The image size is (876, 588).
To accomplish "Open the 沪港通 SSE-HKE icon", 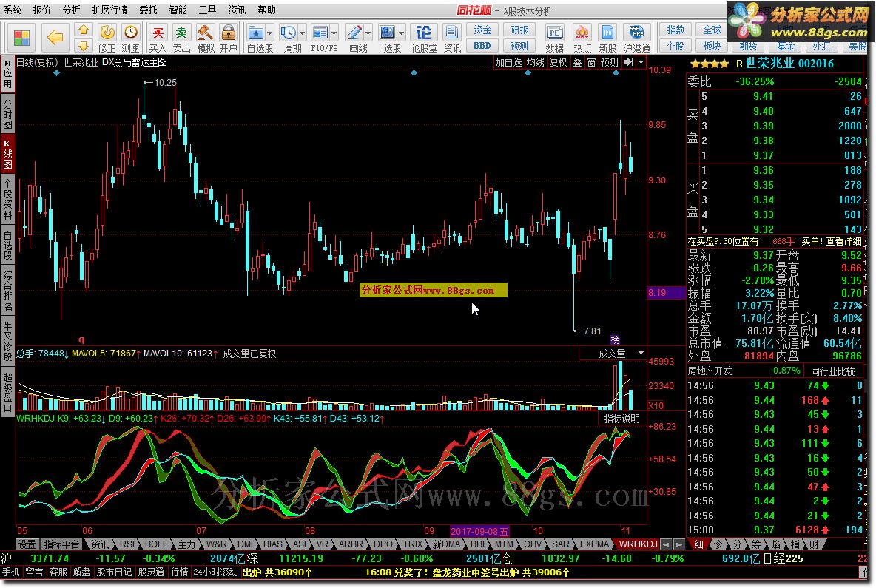I will coord(636,38).
